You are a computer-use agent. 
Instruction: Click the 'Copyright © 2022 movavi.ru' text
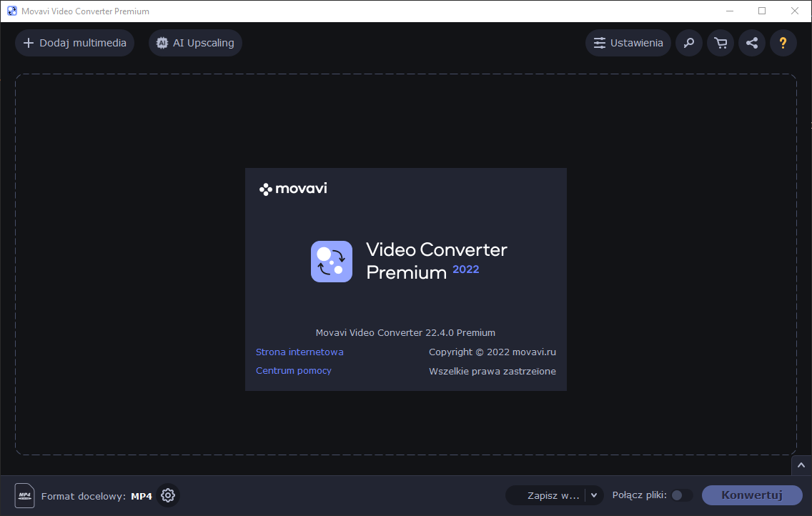coord(492,352)
